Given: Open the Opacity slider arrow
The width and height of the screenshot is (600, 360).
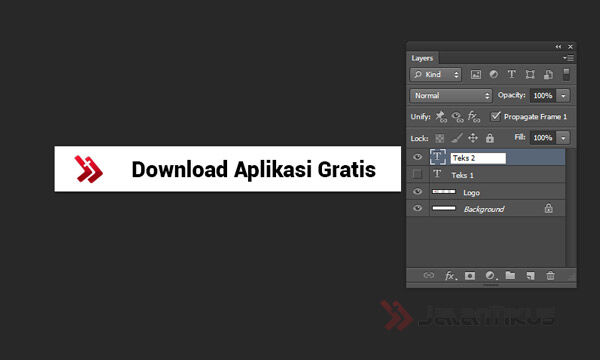Looking at the screenshot, I should (563, 96).
